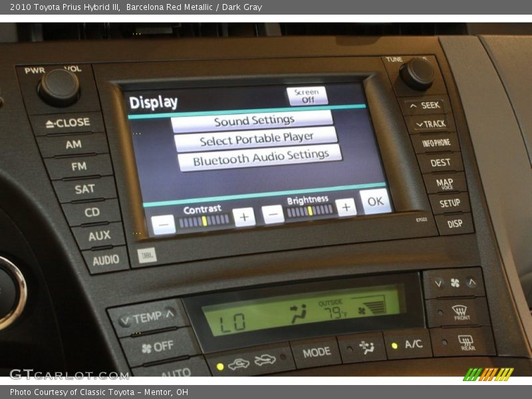Toggle the A/C button
Screen dimensions: 532x399
pyautogui.click(x=408, y=344)
